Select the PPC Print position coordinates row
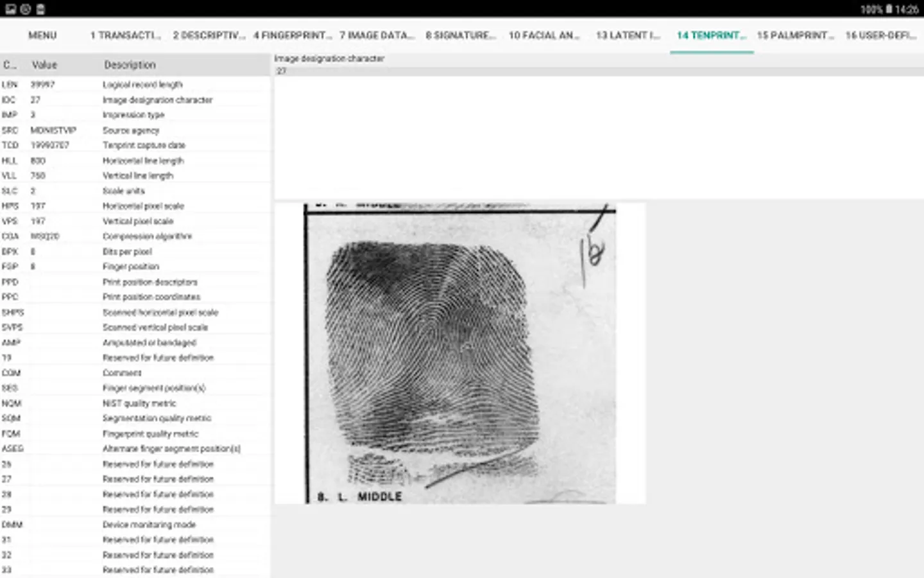This screenshot has height=578, width=924. [x=135, y=297]
